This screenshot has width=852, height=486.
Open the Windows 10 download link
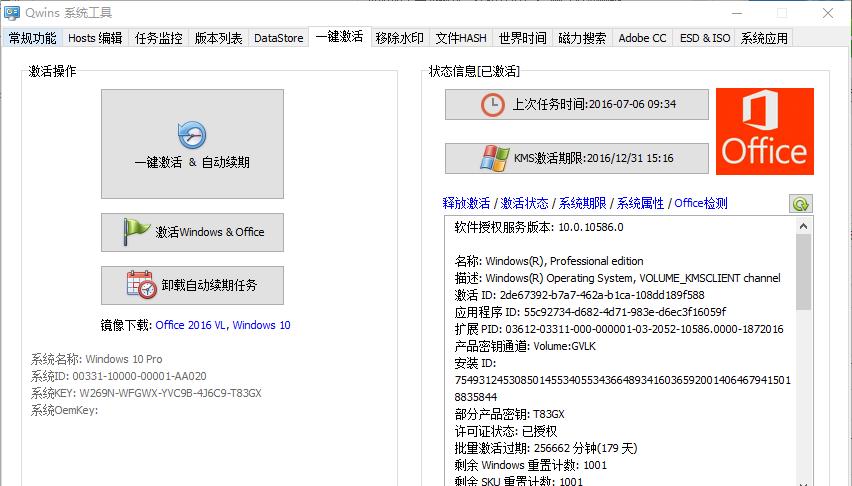261,325
